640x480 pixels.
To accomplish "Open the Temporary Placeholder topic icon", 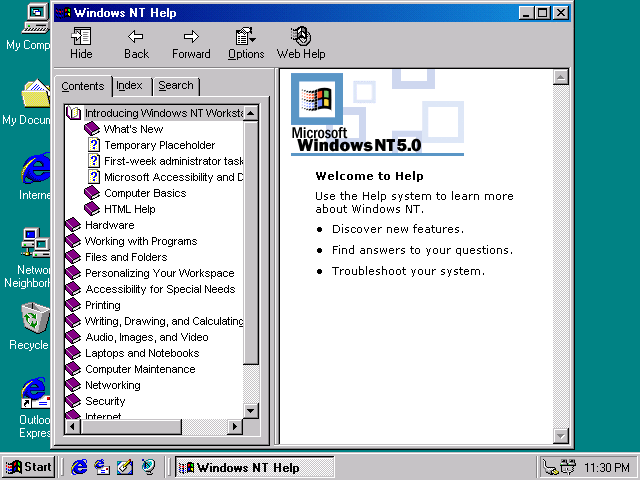I will pos(94,145).
